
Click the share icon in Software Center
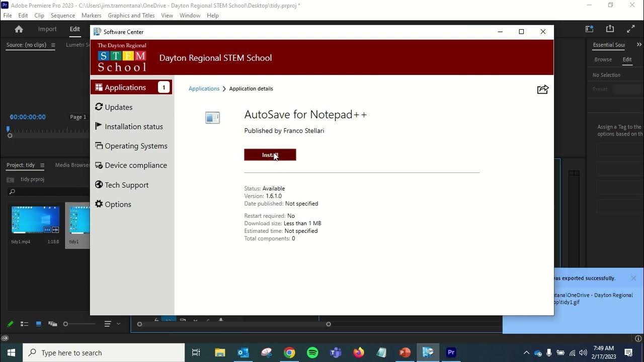(x=542, y=89)
